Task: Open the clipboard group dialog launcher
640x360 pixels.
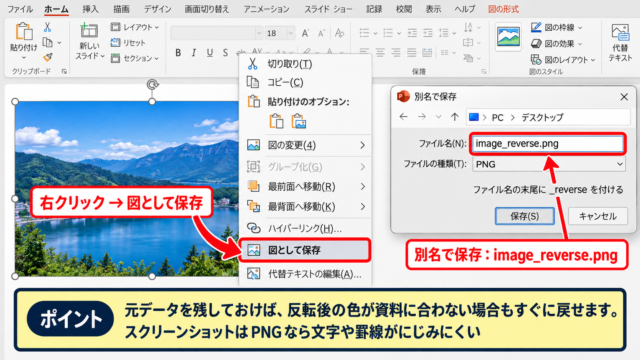Action: (x=64, y=71)
